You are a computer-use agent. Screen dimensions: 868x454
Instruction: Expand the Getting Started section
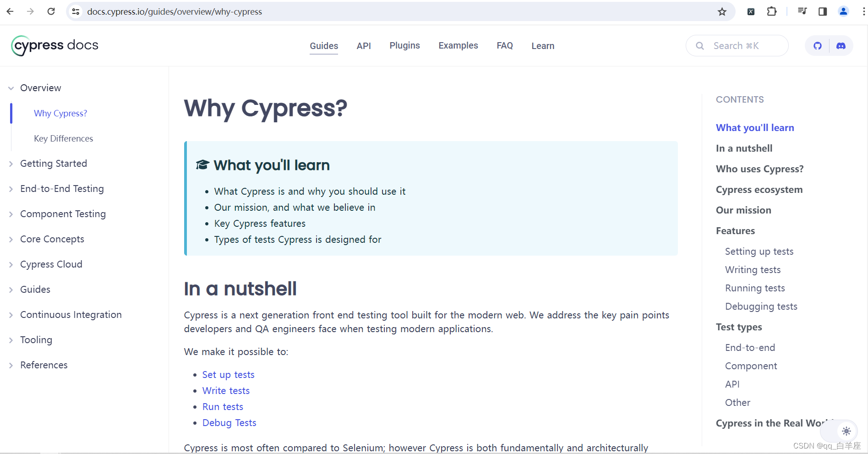coord(11,164)
